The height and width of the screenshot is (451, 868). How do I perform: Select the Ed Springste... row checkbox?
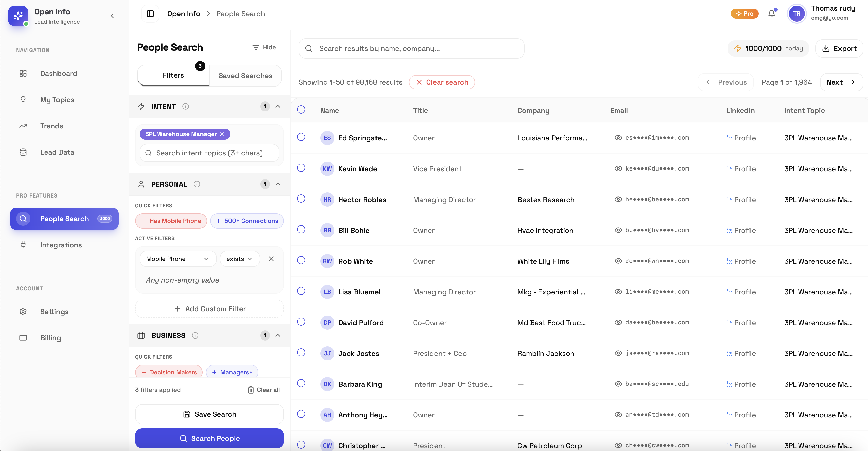(x=301, y=137)
